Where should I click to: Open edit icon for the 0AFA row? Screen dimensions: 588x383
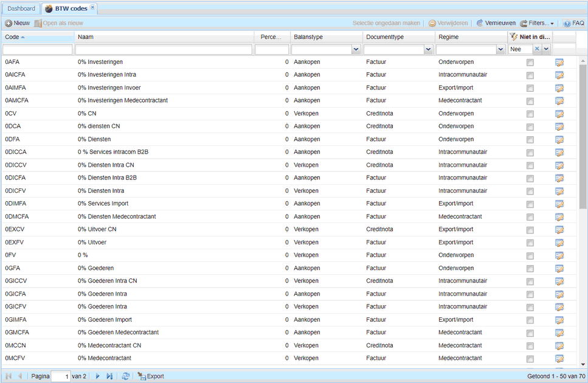pyautogui.click(x=559, y=63)
